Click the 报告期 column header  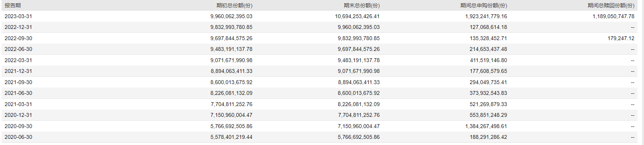(13, 5)
